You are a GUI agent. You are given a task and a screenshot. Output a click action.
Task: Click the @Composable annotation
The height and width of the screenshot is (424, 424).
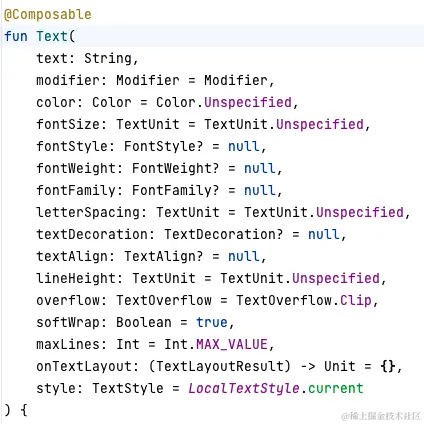[x=47, y=15]
